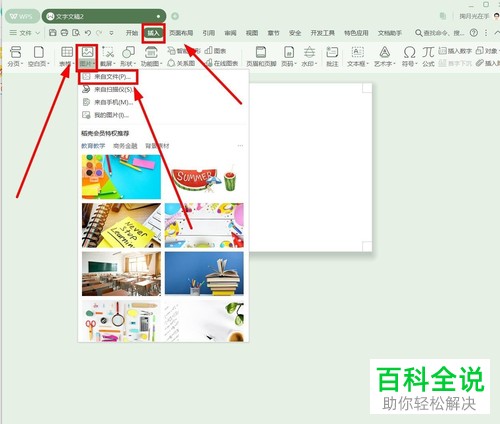Click the 形状 shapes icon
Image resolution: width=500 pixels, height=424 pixels.
128,52
